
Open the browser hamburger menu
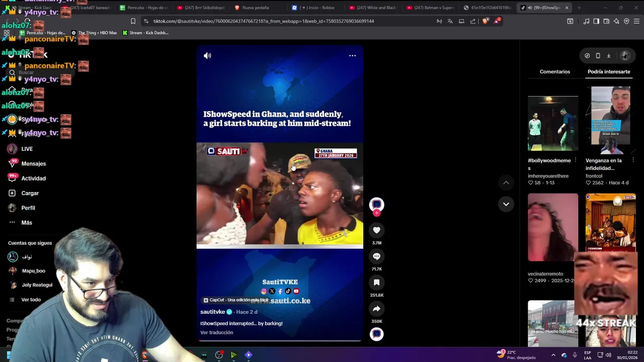tap(636, 21)
